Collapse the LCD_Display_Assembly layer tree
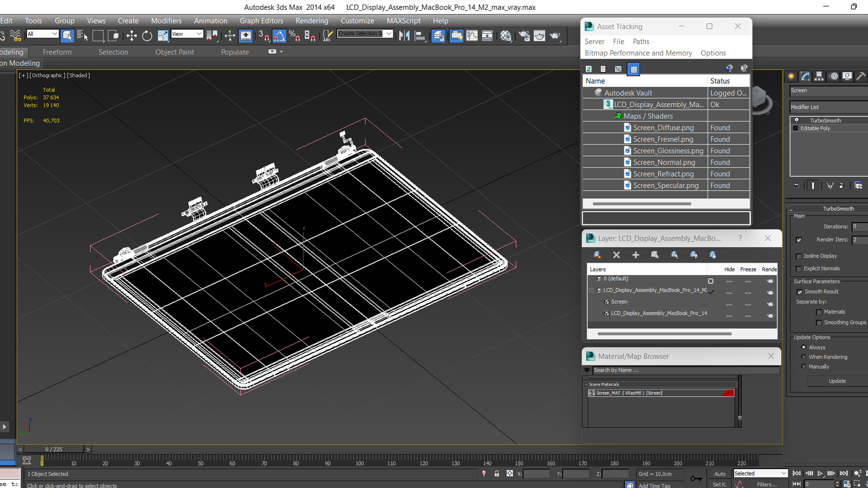 click(591, 290)
